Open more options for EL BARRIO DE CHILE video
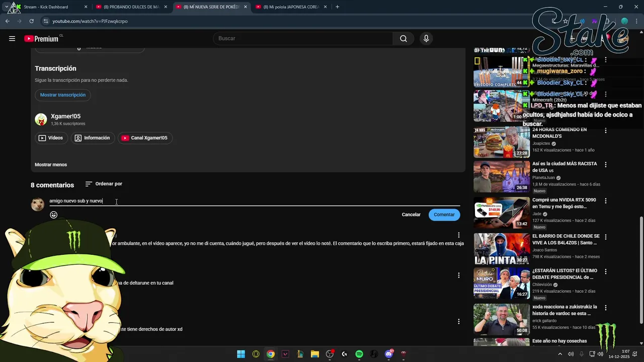 click(606, 237)
